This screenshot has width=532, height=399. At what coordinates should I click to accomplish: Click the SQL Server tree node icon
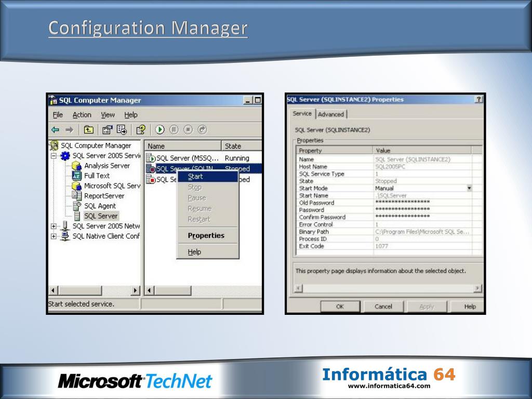77,216
